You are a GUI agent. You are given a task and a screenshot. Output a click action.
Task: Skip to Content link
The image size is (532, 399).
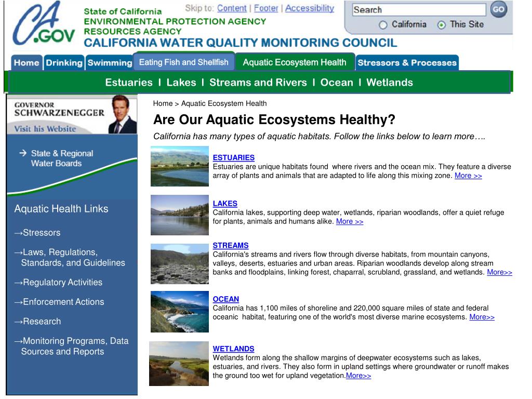(x=232, y=8)
